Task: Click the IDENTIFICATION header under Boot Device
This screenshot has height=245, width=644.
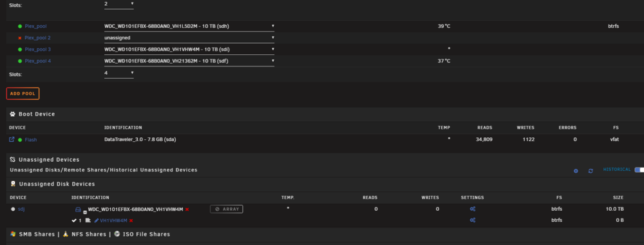Action: click(x=123, y=128)
